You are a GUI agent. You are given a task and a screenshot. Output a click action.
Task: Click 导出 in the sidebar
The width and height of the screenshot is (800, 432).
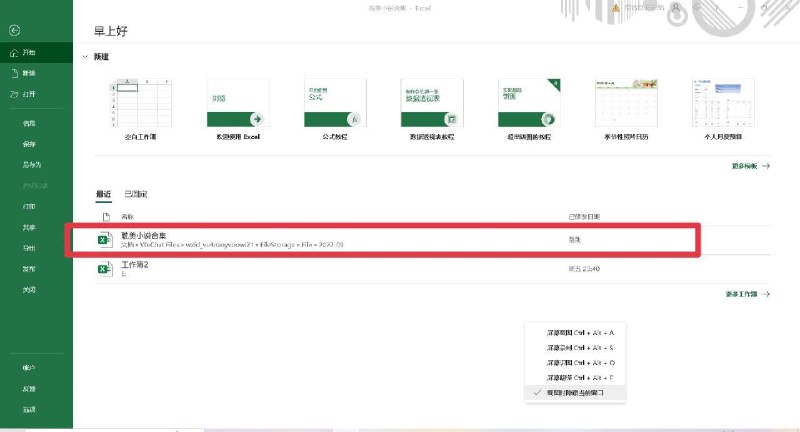(x=29, y=248)
